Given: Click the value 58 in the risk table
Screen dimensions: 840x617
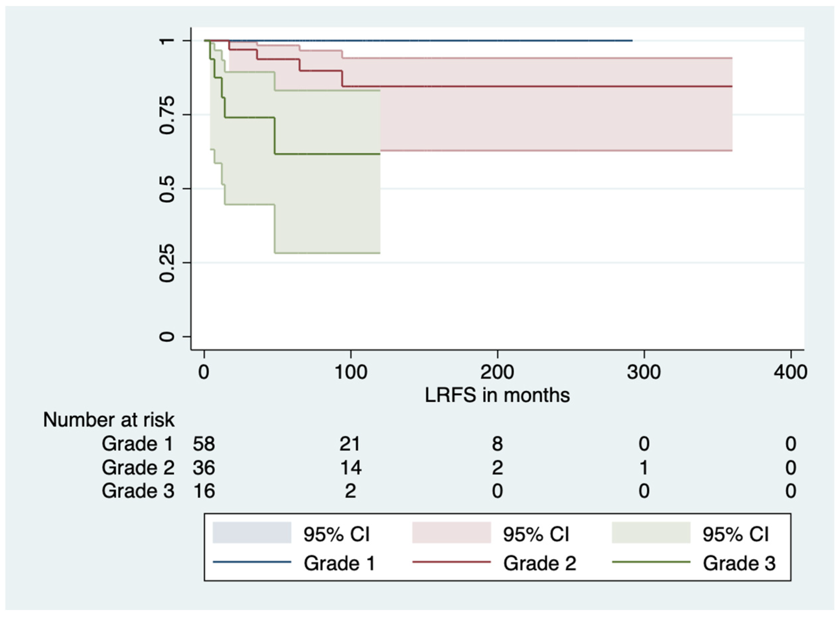Looking at the screenshot, I should tap(204, 444).
